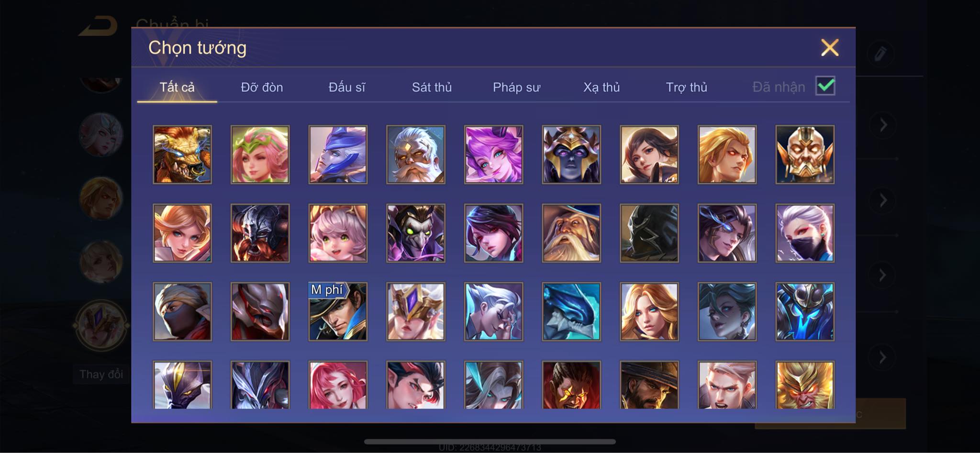
Task: Select the "Tất cả" tab
Action: point(177,87)
